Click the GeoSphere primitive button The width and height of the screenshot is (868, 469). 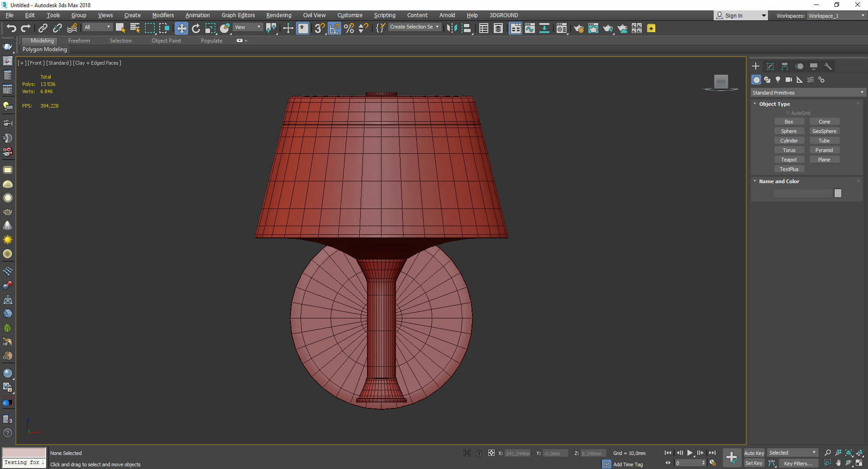pos(824,131)
